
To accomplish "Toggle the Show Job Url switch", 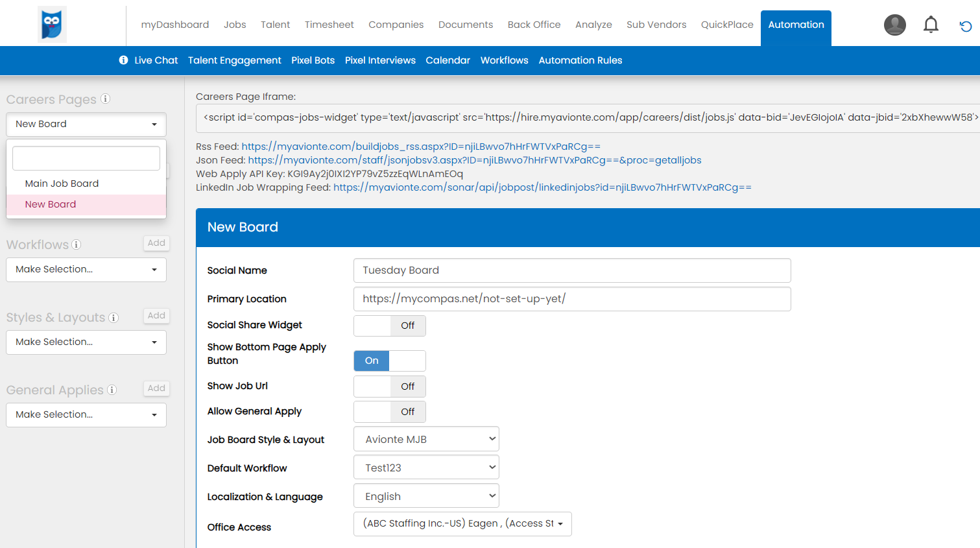I will coord(389,387).
